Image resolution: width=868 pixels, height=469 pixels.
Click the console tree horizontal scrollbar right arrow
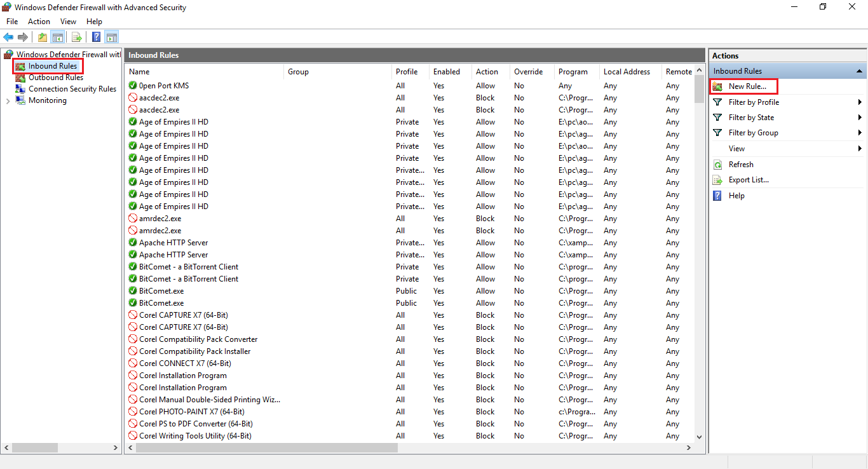(x=116, y=447)
